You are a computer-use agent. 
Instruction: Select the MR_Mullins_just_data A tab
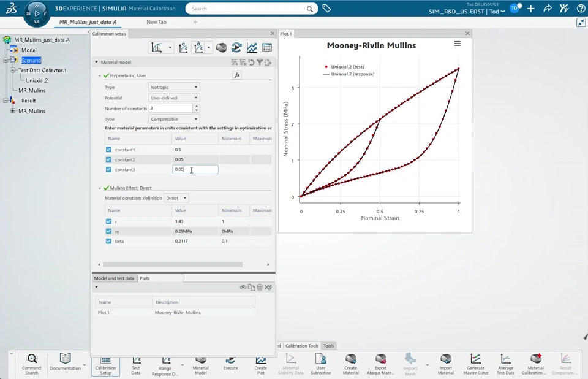click(88, 22)
